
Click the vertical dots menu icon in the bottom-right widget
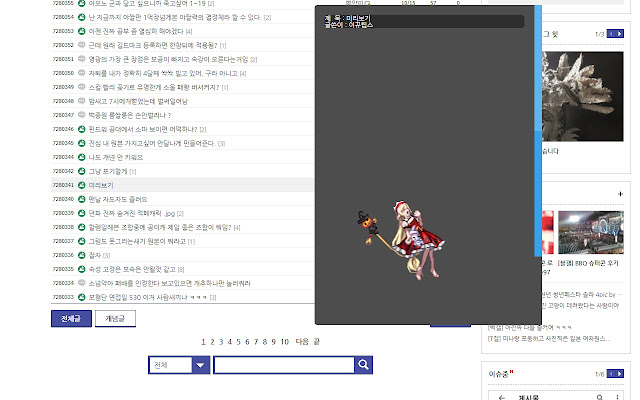pyautogui.click(x=618, y=397)
